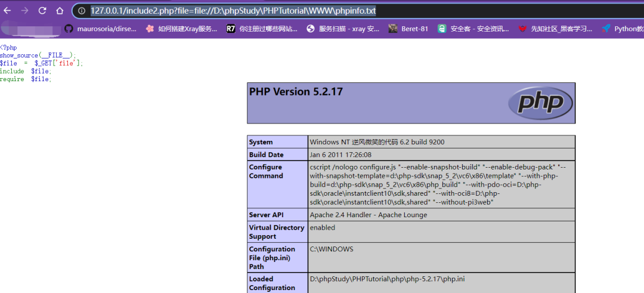Viewport: 644px width, 293px height.
Task: Click the green 安全客 favicon
Action: (x=441, y=29)
